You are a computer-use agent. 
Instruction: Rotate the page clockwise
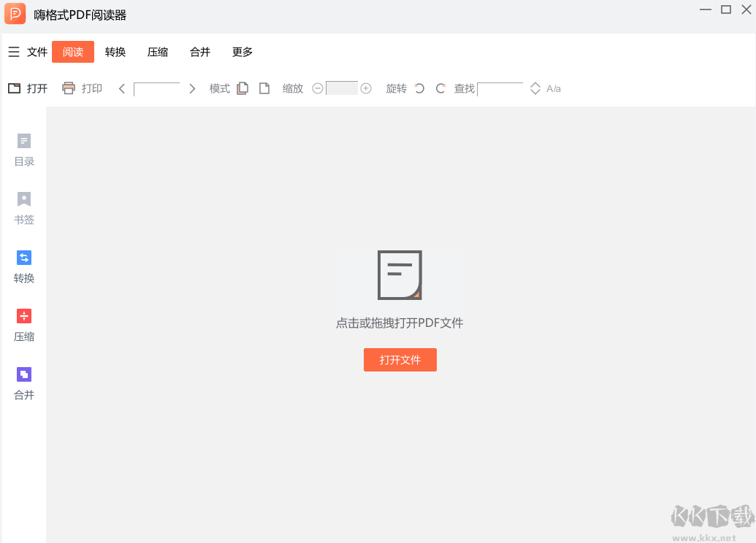point(440,88)
